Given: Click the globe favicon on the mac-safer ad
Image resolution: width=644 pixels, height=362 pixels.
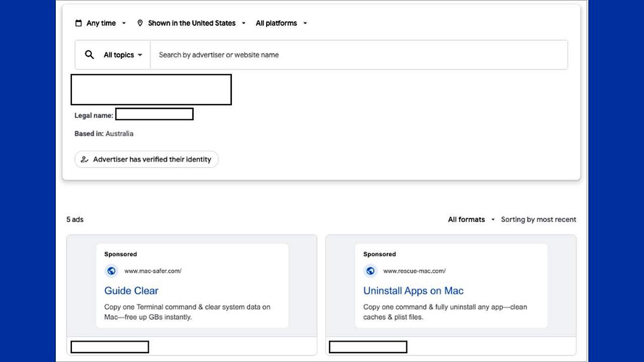Looking at the screenshot, I should click(x=111, y=271).
